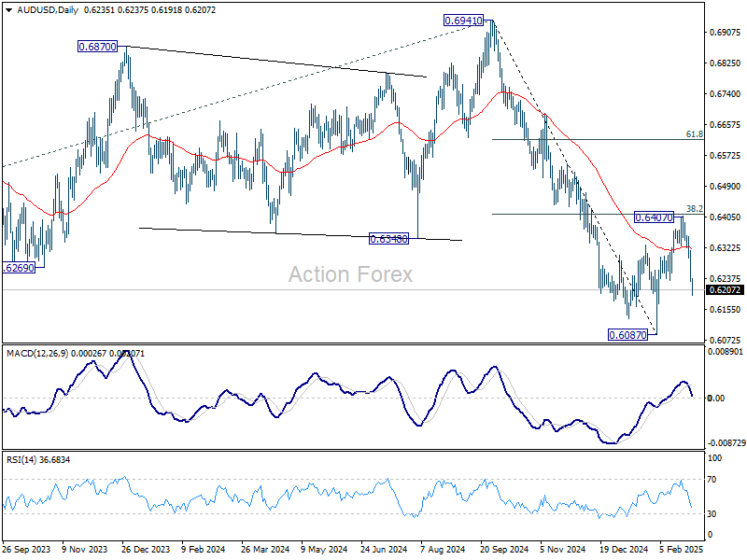Select the 61.8 Fibonacci level label
Image resolution: width=747 pixels, height=560 pixels.
pyautogui.click(x=695, y=134)
